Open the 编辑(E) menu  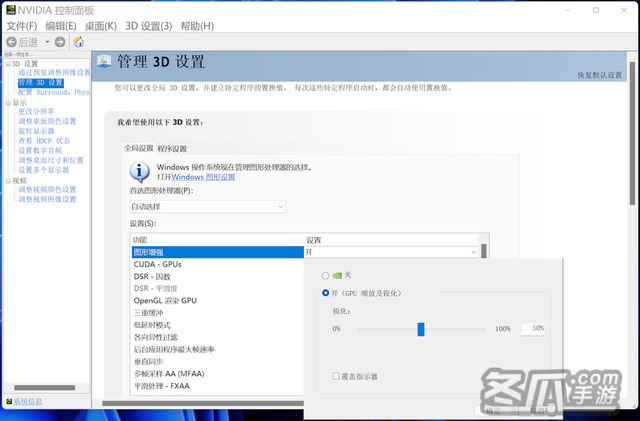(x=61, y=26)
